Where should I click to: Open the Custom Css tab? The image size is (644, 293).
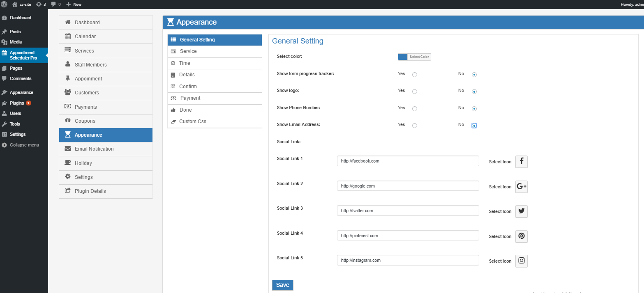192,121
